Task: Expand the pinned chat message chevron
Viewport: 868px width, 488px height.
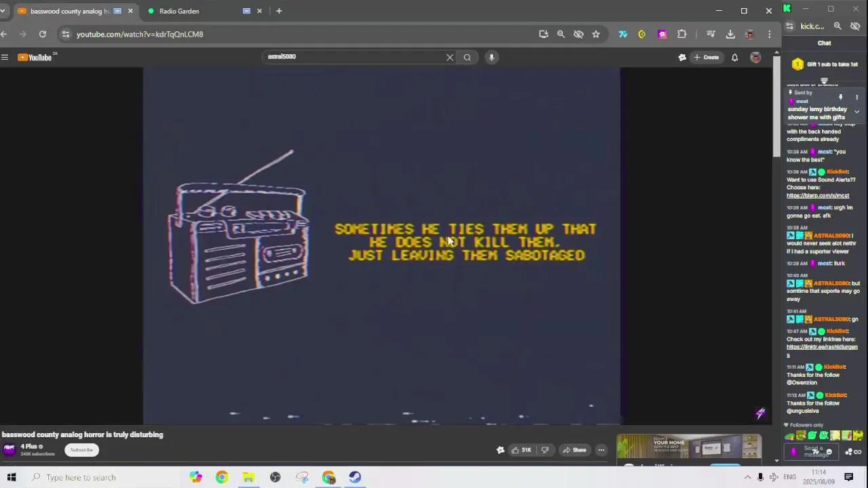Action: pos(856,112)
